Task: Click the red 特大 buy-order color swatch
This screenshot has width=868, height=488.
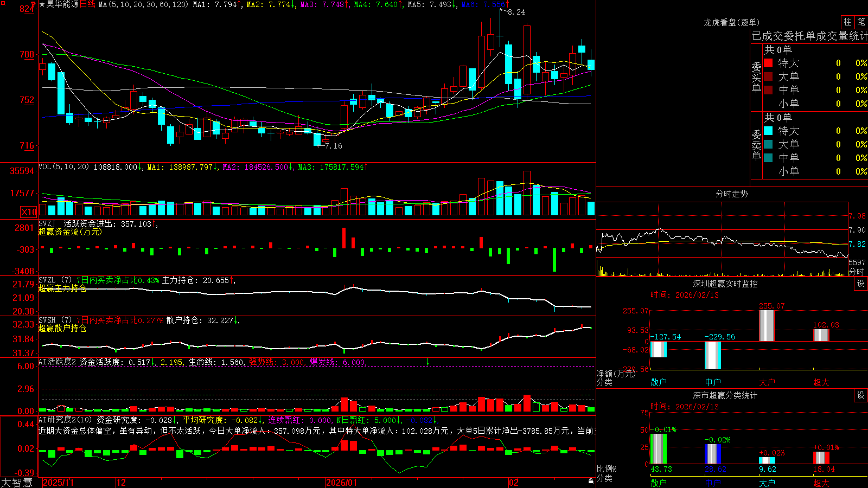Action: [x=768, y=63]
